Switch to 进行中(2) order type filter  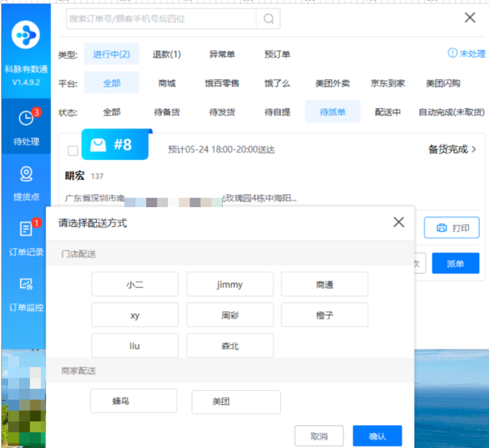[111, 54]
